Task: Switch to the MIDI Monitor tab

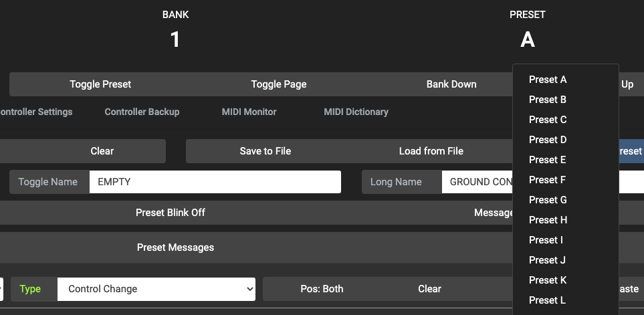Action: click(249, 112)
